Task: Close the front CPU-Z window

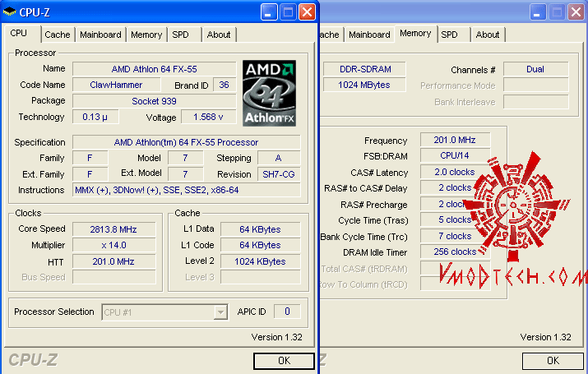Action: (307, 12)
